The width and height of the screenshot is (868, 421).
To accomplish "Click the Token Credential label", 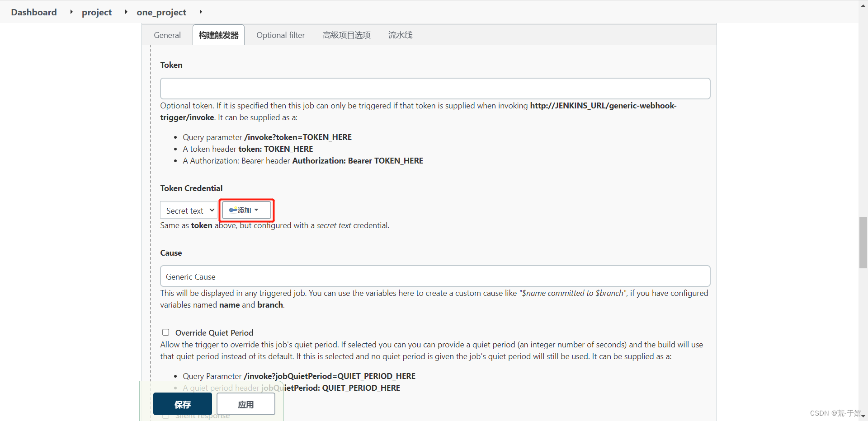I will pyautogui.click(x=191, y=188).
